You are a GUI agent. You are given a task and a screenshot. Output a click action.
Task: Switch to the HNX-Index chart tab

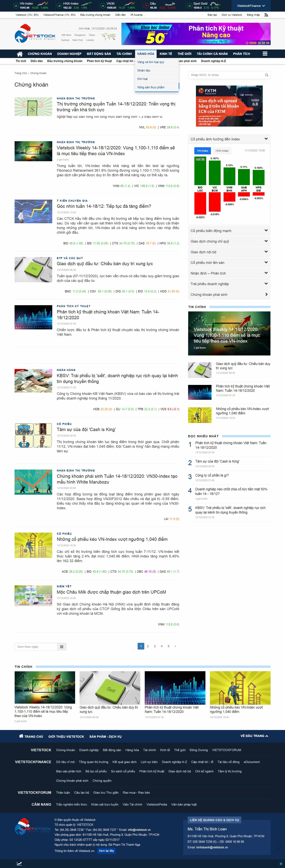tap(222, 151)
